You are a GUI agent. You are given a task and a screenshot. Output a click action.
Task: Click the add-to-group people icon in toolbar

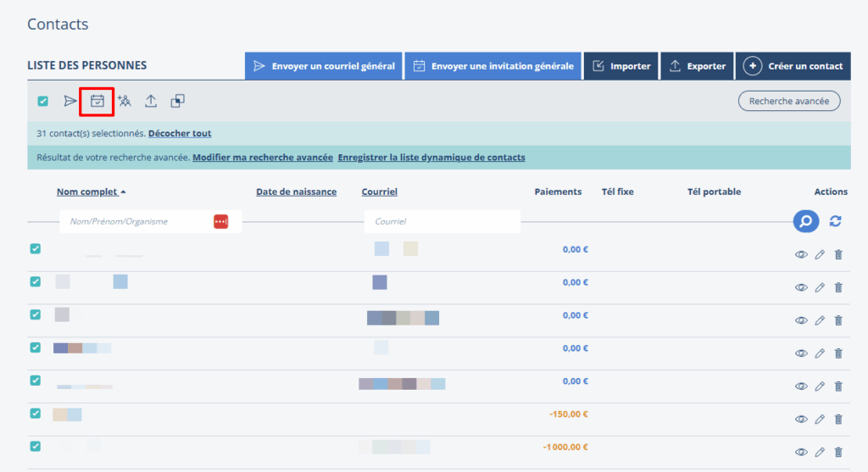coord(125,102)
